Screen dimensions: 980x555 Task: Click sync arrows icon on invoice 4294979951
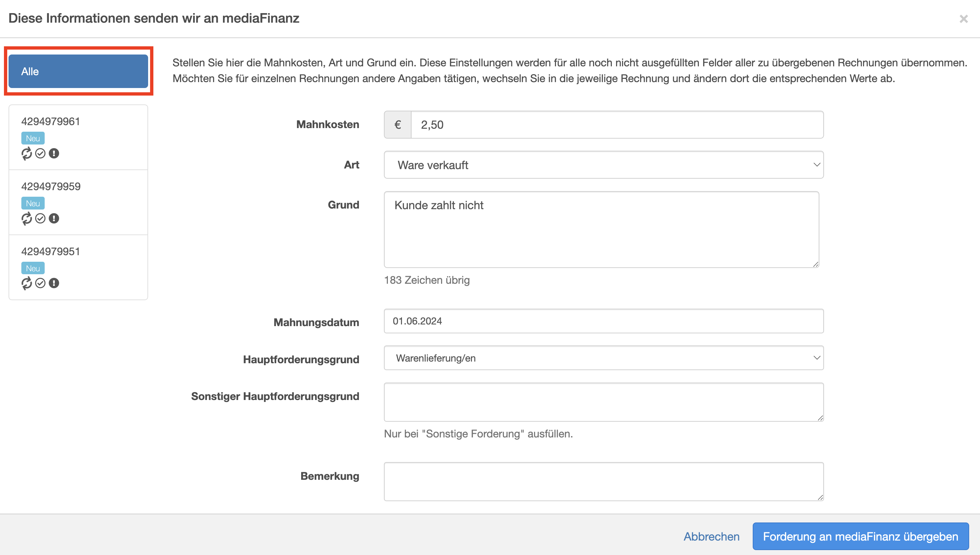coord(26,283)
